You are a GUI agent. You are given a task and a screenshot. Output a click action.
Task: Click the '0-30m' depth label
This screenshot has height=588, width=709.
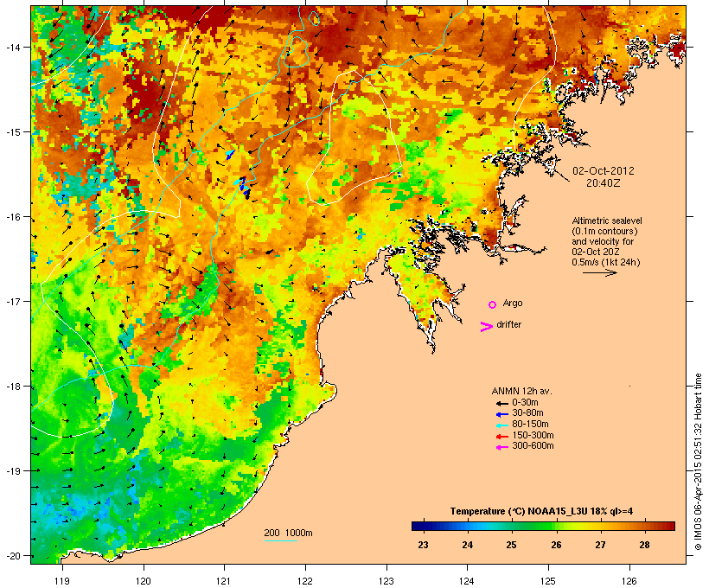(525, 403)
